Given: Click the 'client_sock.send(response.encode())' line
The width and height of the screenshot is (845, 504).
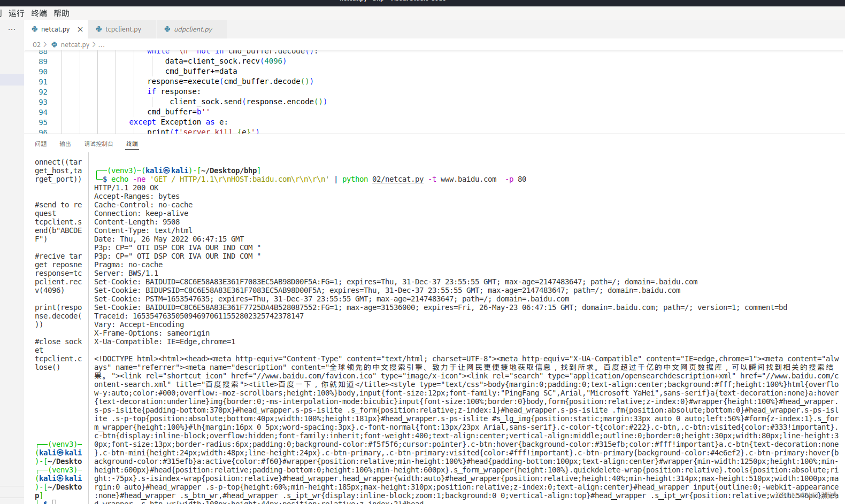Looking at the screenshot, I should (248, 102).
